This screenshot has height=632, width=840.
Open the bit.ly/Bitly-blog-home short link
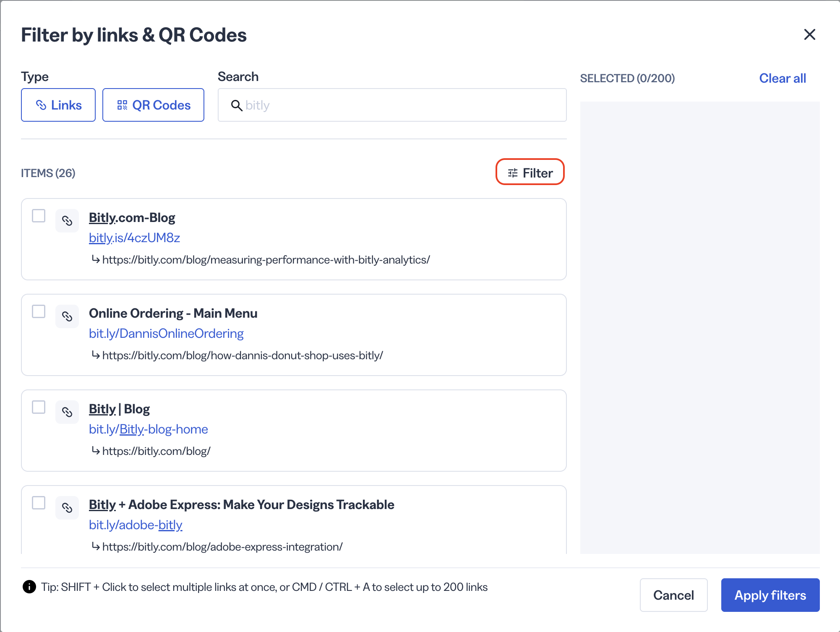pos(149,429)
